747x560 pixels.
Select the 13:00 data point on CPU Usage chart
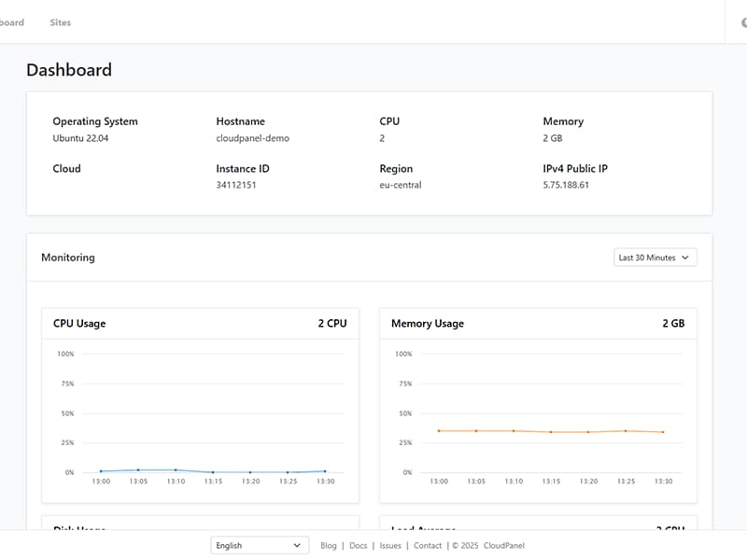click(x=101, y=471)
